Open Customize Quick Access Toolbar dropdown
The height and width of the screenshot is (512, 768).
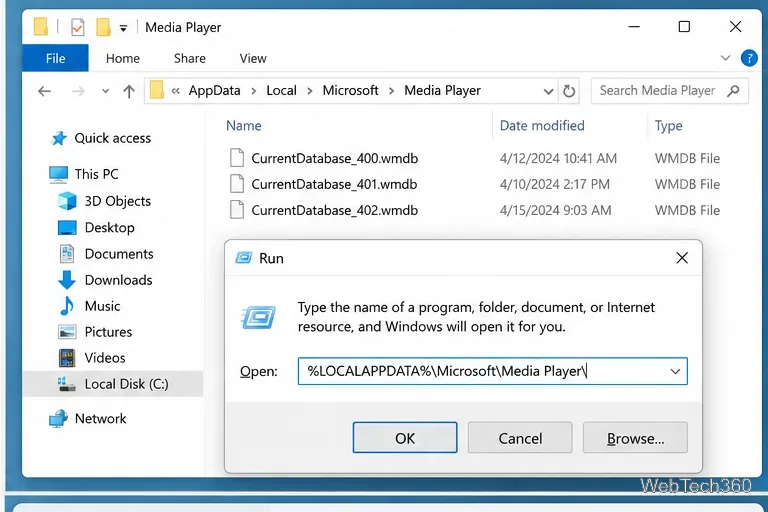click(x=123, y=28)
